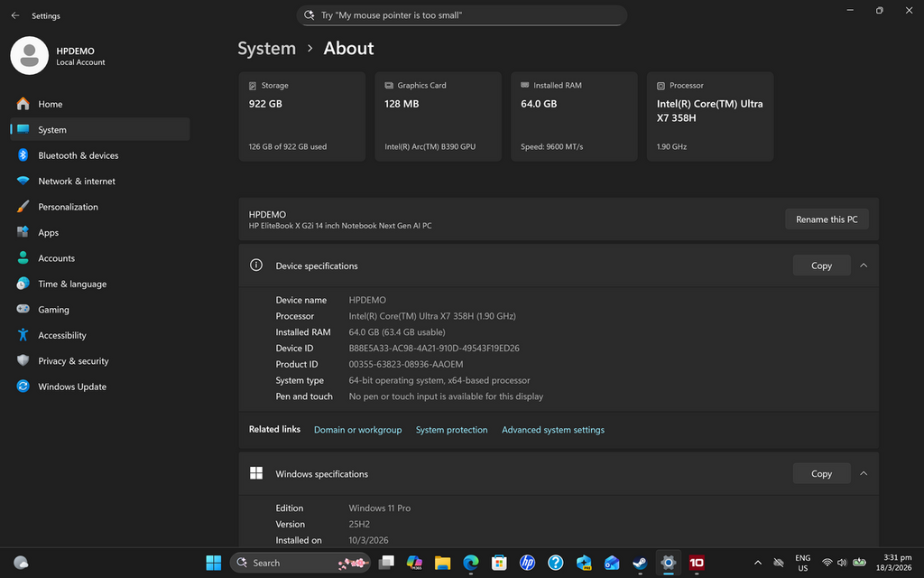Collapse the Device specifications section
The width and height of the screenshot is (924, 578).
(864, 266)
